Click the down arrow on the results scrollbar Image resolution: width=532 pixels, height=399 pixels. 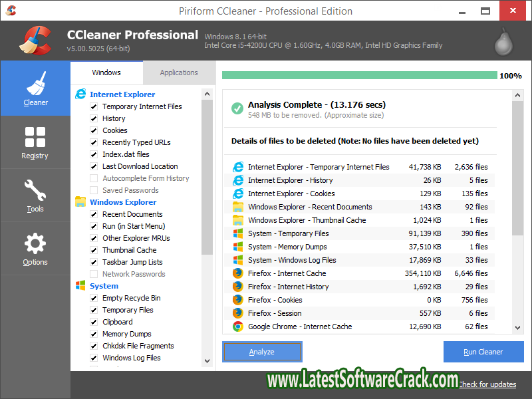(518, 327)
